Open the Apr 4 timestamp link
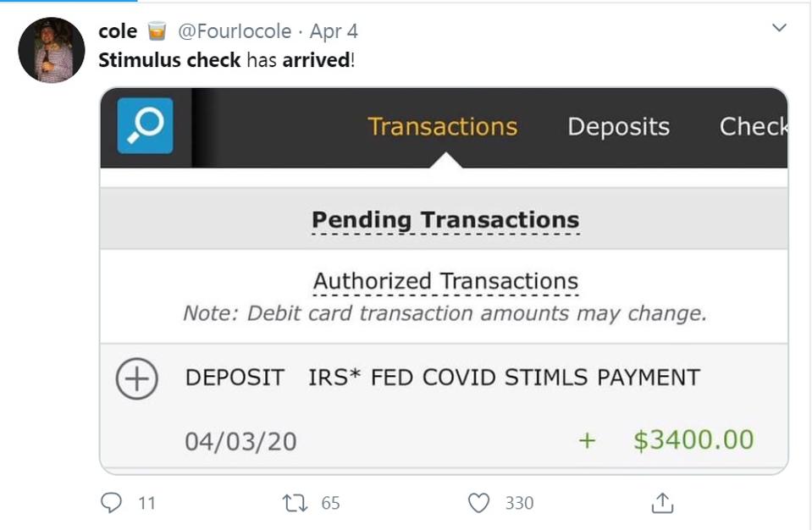Screen dimensions: 812x530 tap(334, 31)
